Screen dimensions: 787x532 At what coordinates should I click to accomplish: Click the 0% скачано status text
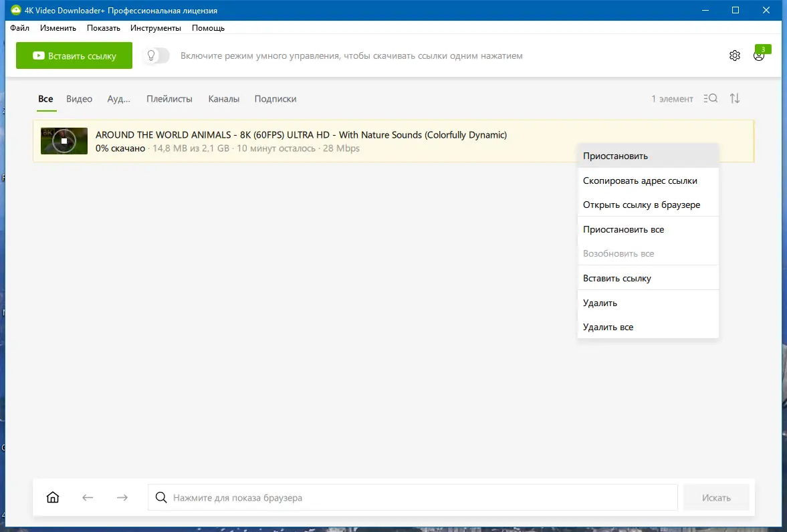tap(120, 148)
